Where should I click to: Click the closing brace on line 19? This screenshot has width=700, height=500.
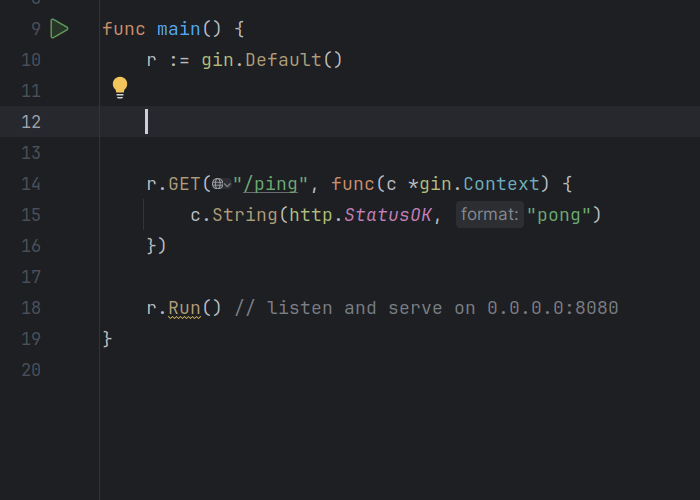[x=107, y=339]
